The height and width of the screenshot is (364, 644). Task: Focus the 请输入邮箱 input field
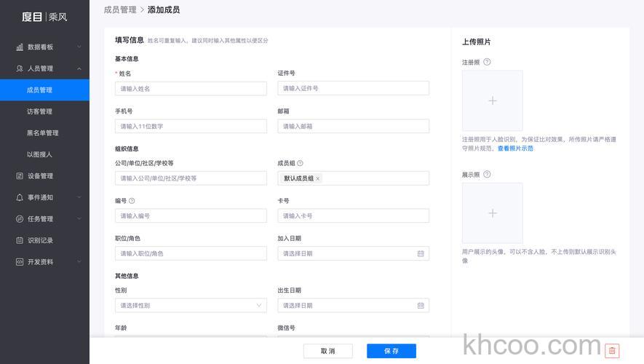[x=353, y=126]
